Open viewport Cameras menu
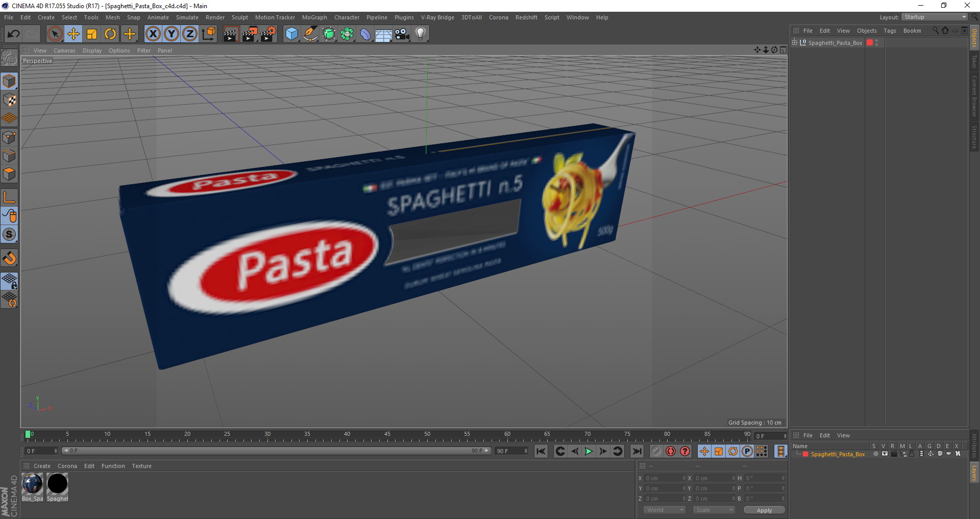Image resolution: width=980 pixels, height=519 pixels. pos(64,51)
